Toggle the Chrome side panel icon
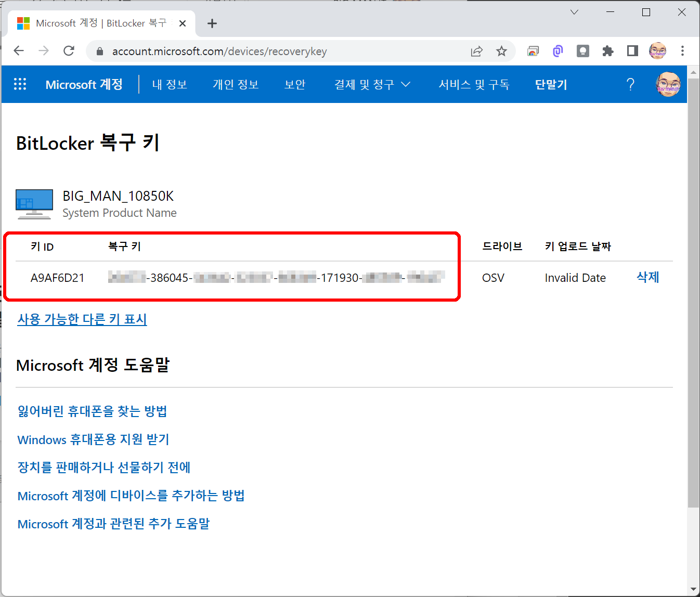The width and height of the screenshot is (700, 597). coord(632,50)
